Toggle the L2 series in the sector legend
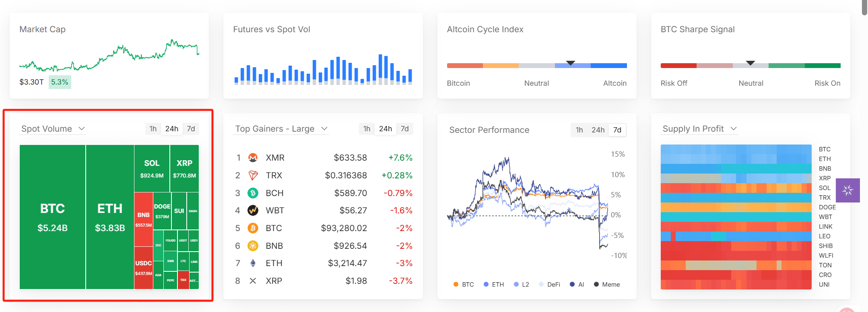868x312 pixels. [522, 285]
